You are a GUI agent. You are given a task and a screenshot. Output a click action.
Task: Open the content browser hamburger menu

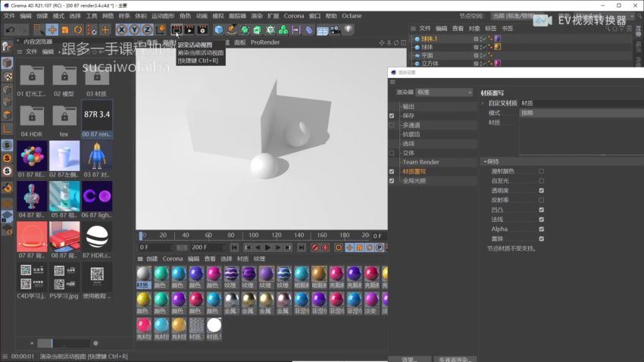(x=19, y=51)
